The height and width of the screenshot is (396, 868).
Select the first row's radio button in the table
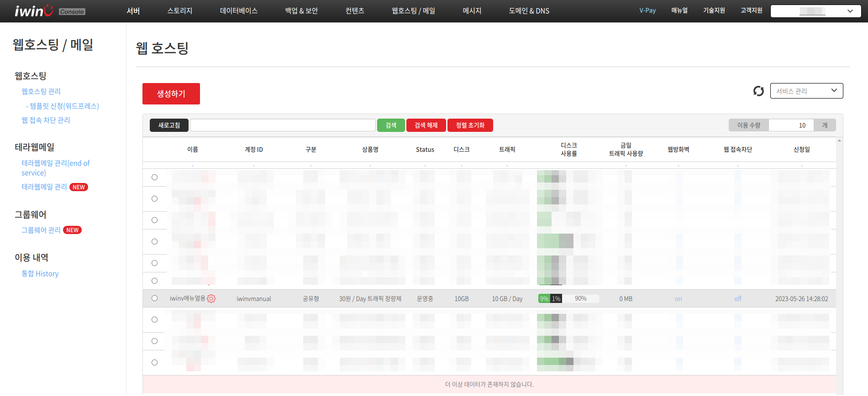pos(155,177)
